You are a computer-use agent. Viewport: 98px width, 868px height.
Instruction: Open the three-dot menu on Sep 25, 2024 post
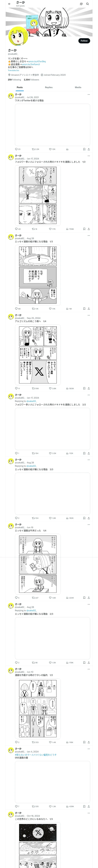click(x=89, y=315)
